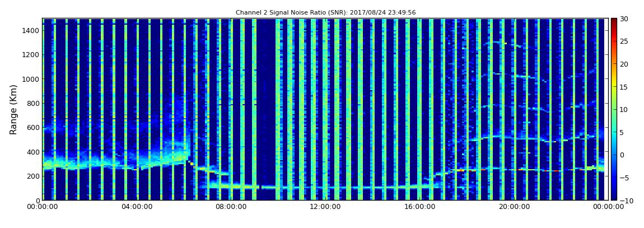This screenshot has height=228, width=644.
Task: Click the 16:00:00 time axis label
Action: [419, 207]
